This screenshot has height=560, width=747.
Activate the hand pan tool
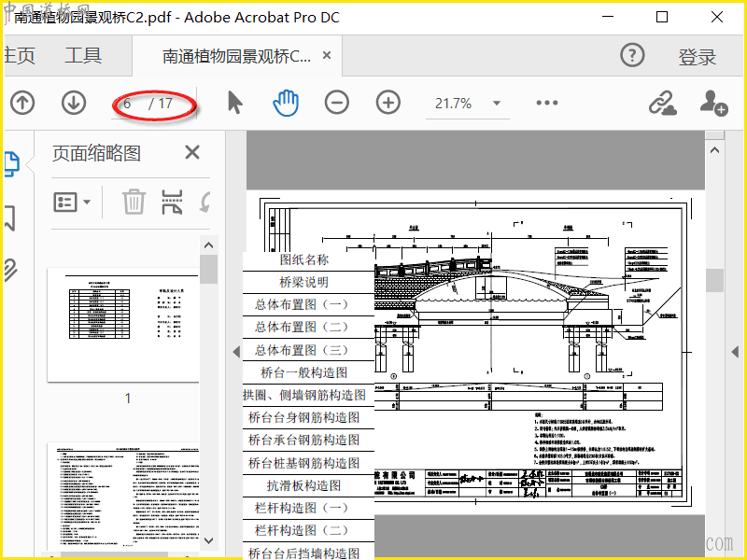click(286, 103)
